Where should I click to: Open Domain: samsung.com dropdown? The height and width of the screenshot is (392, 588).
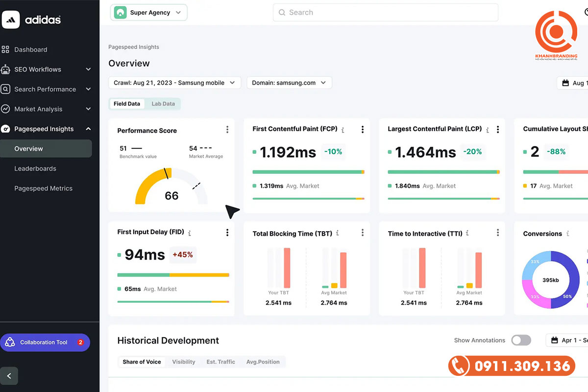coord(289,83)
